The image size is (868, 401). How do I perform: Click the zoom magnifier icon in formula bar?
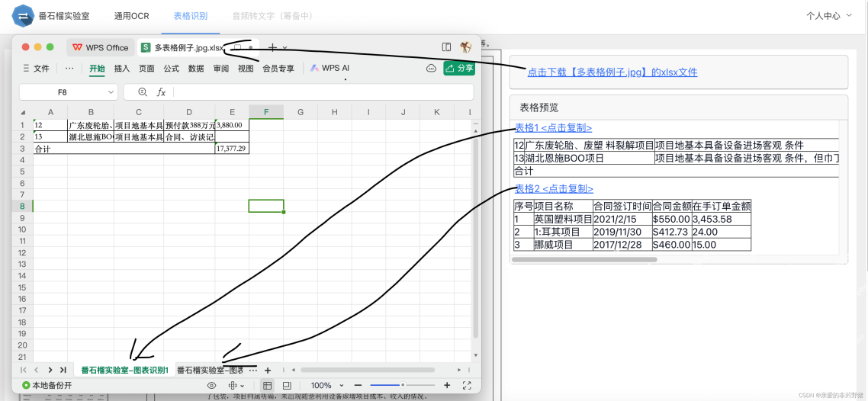143,92
